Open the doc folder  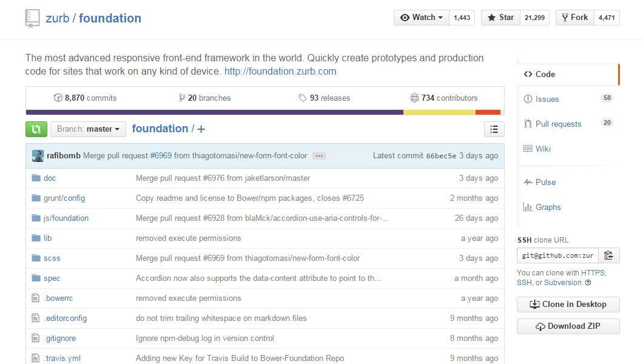pos(50,178)
